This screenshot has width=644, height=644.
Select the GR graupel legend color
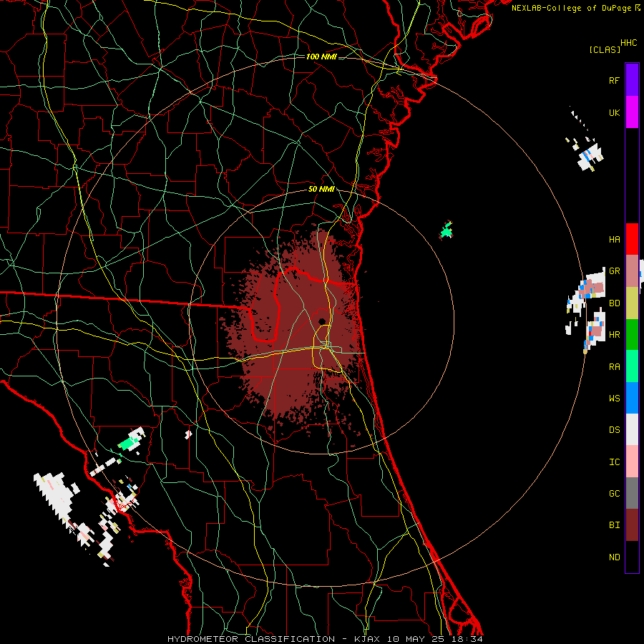632,270
